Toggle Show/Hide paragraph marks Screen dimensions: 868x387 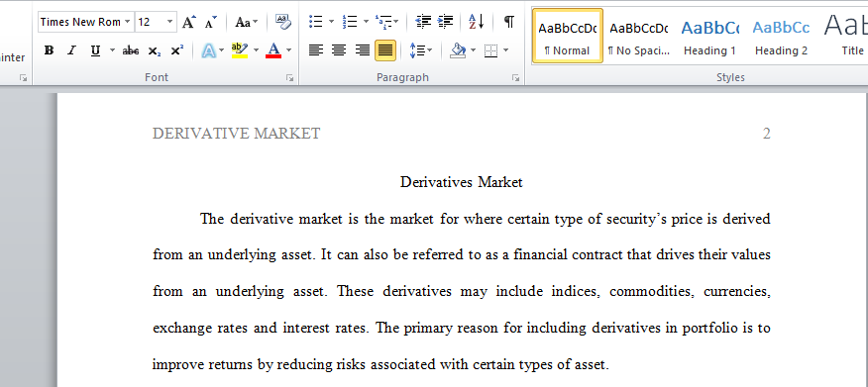coord(509,22)
